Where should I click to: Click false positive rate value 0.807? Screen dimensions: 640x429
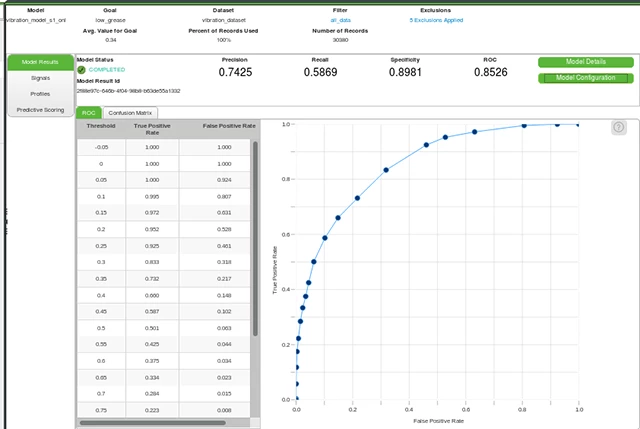tap(224, 196)
